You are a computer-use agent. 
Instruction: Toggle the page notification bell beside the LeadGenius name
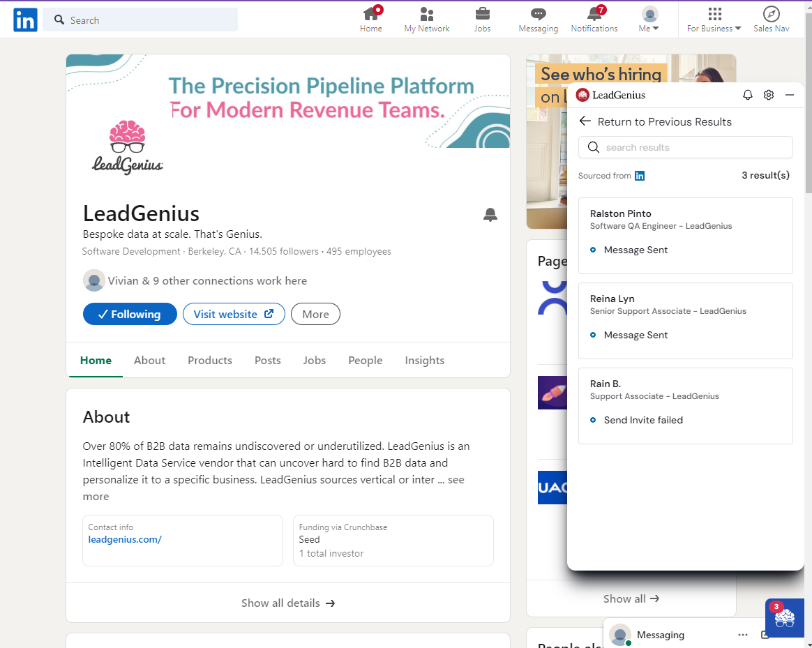tap(490, 214)
